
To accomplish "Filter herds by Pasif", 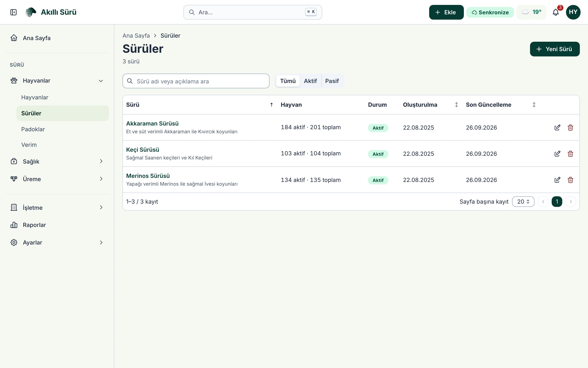I will pyautogui.click(x=332, y=81).
